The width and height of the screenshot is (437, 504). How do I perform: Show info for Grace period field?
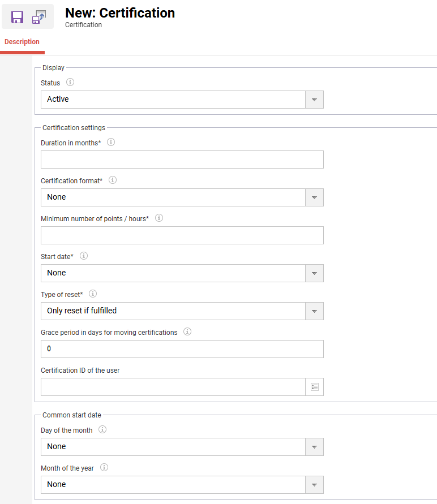(187, 331)
